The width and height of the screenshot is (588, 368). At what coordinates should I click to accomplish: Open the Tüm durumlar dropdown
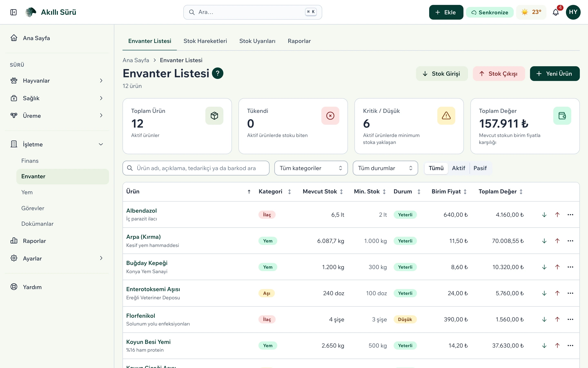coord(385,168)
